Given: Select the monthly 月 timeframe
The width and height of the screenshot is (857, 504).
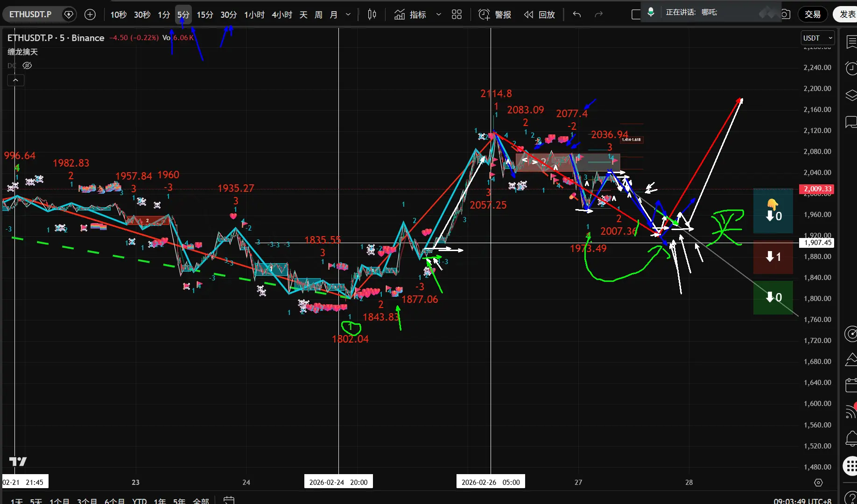Looking at the screenshot, I should tap(334, 15).
